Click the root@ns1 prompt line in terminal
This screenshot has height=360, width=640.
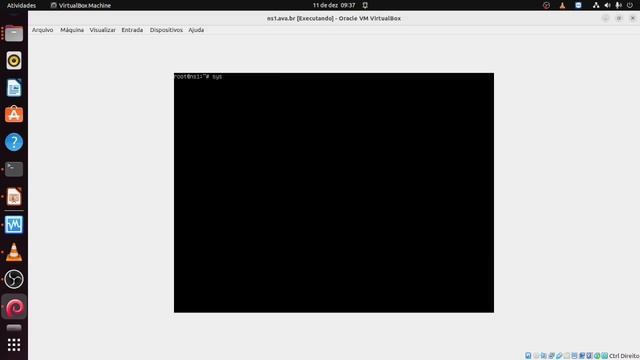[x=198, y=76]
